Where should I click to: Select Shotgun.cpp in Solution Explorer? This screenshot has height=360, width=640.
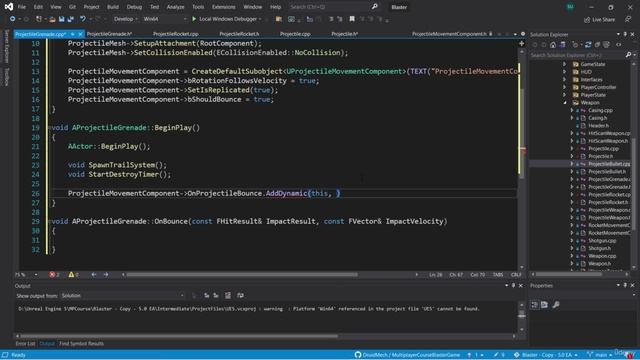pyautogui.click(x=602, y=241)
